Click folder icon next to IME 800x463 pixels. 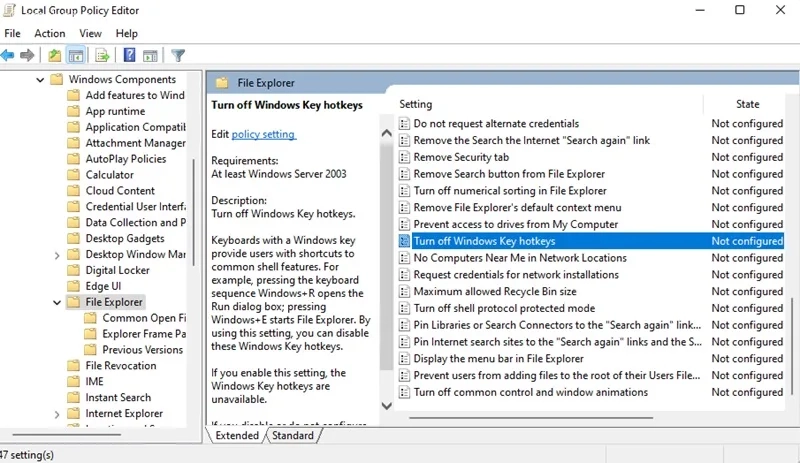[x=73, y=382]
